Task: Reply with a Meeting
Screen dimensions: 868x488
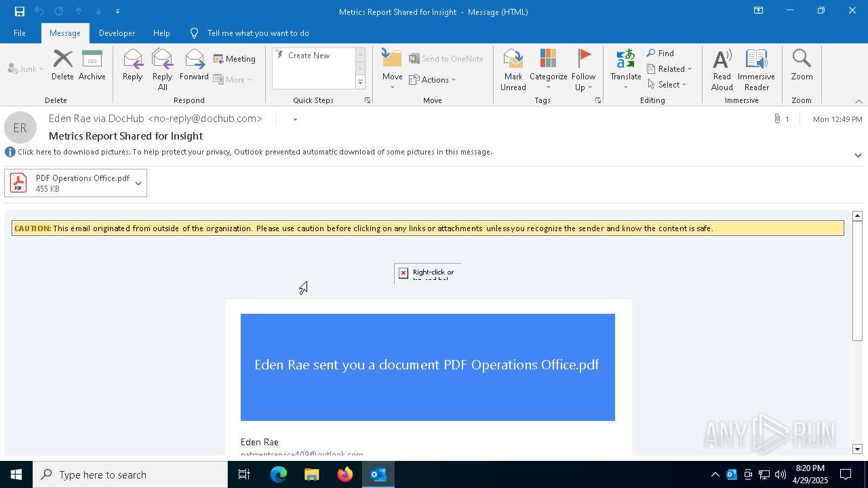Action: [x=235, y=59]
